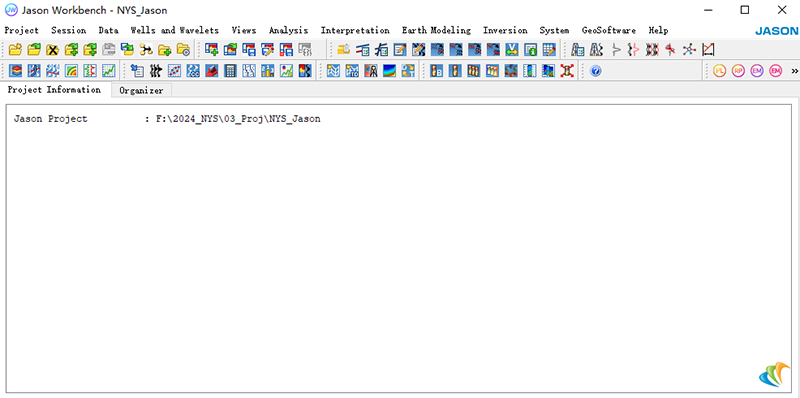800x398 pixels.
Task: Click the red dots scatter plot icon
Action: click(174, 70)
